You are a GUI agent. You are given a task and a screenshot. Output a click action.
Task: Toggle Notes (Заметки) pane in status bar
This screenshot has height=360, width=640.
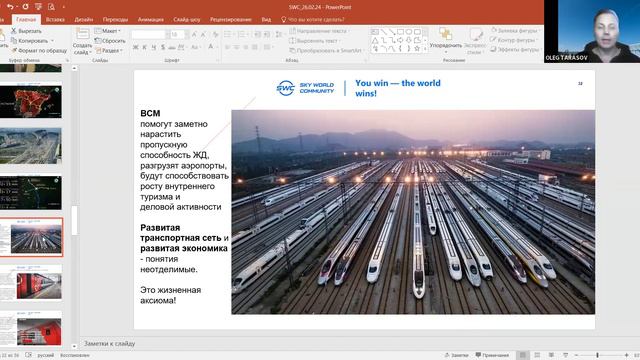point(456,355)
